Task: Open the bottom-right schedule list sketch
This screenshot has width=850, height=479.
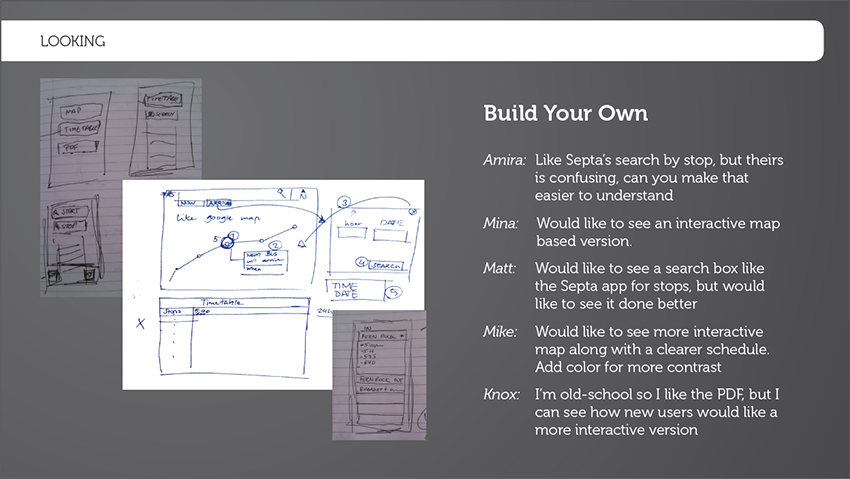Action: tap(379, 375)
